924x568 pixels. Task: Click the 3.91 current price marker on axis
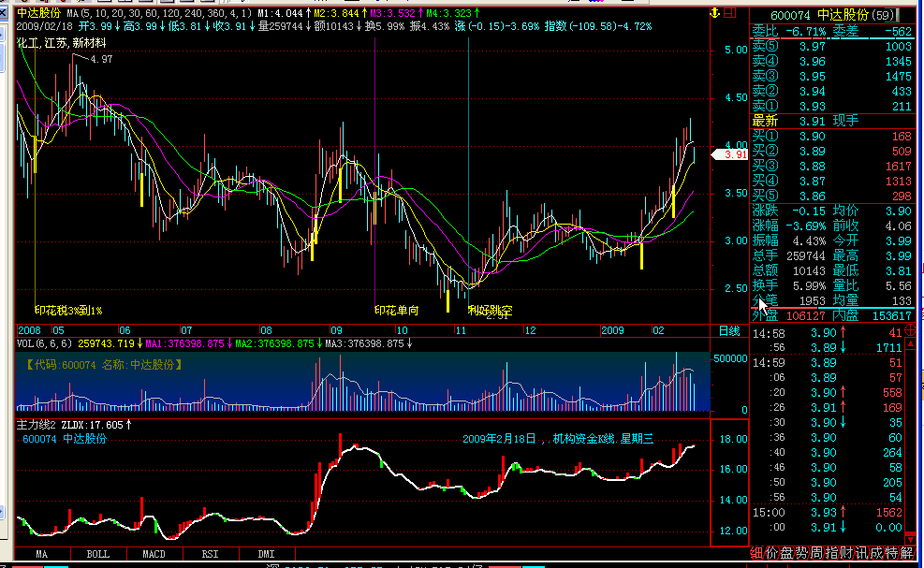tap(731, 154)
